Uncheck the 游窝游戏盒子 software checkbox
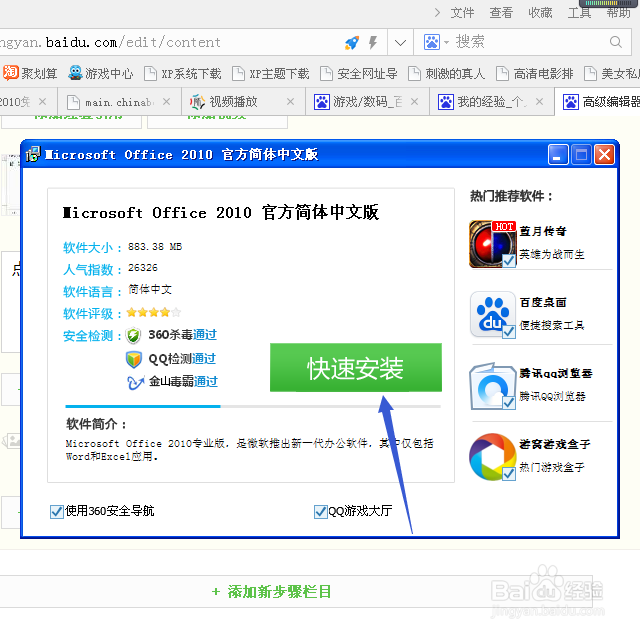 tap(509, 474)
